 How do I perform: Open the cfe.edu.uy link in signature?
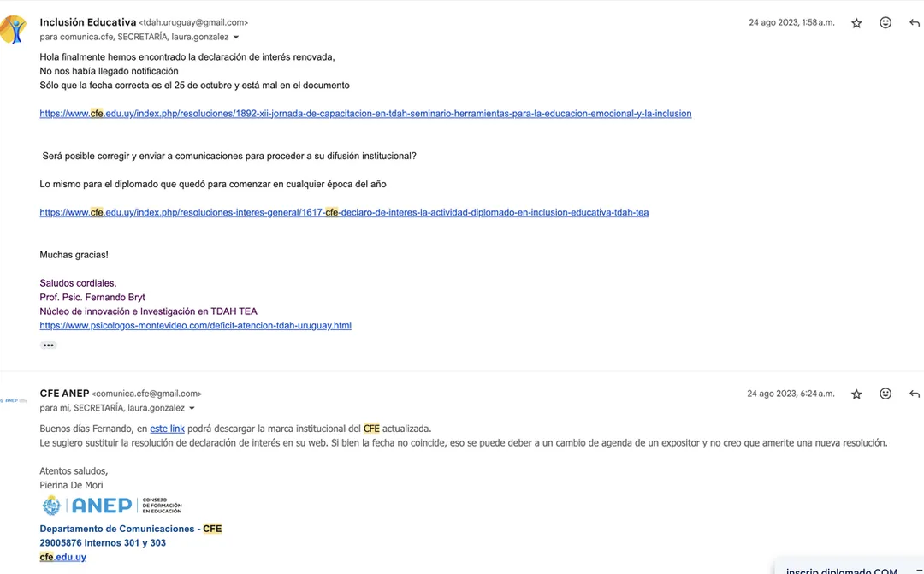tap(63, 557)
